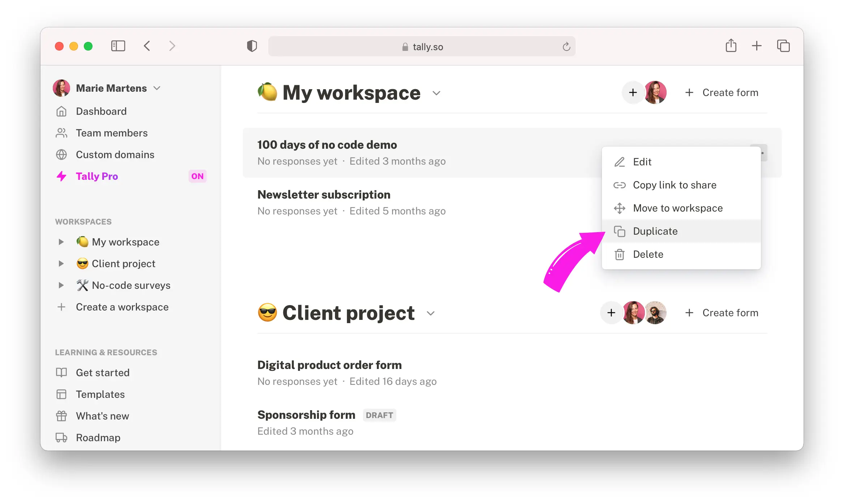
Task: Select Duplicate in the context menu
Action: (x=655, y=231)
